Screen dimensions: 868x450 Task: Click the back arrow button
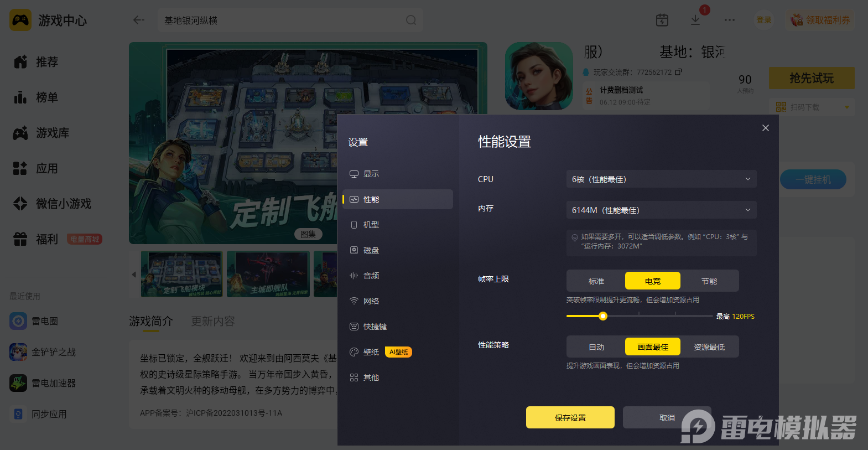[138, 20]
